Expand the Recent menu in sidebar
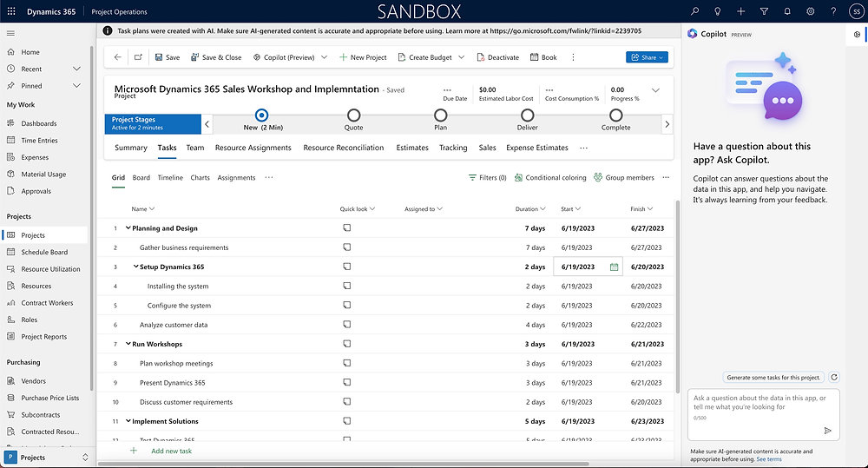 tap(76, 69)
